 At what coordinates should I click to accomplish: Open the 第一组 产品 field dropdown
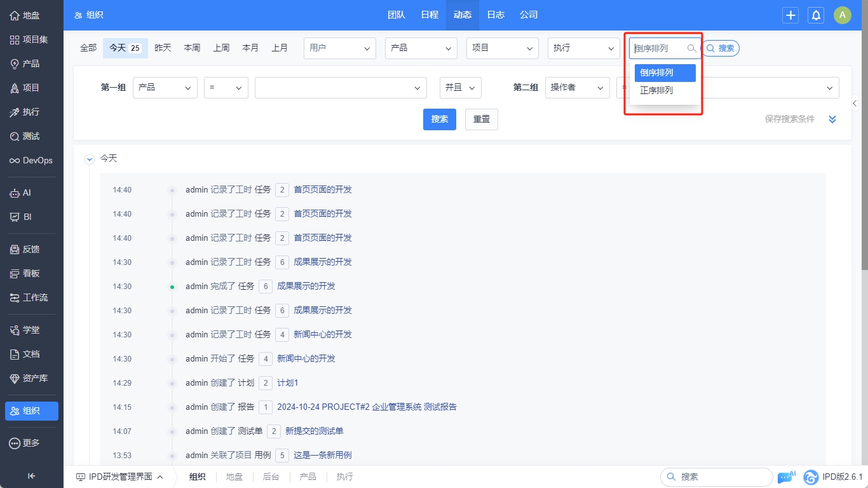click(165, 88)
